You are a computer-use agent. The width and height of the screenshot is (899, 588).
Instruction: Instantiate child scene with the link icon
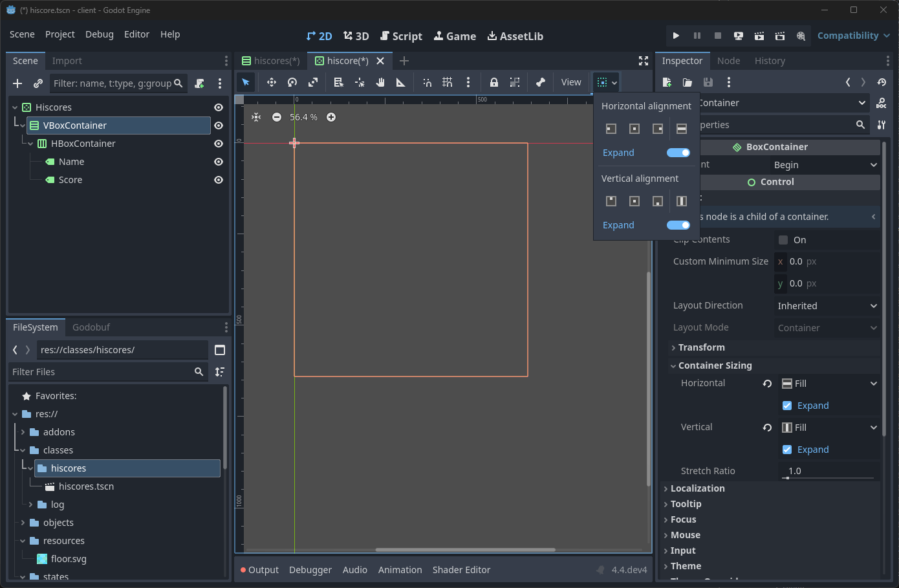(x=38, y=83)
